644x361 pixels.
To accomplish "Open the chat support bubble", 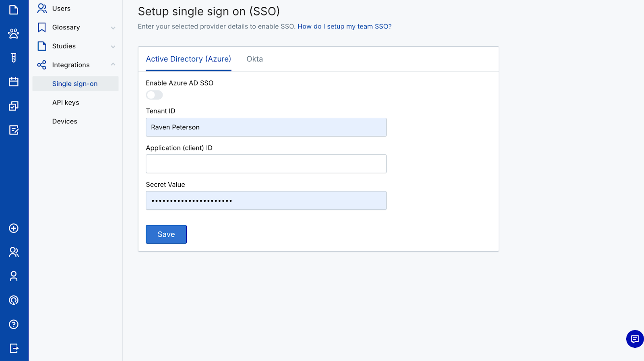I will (635, 339).
